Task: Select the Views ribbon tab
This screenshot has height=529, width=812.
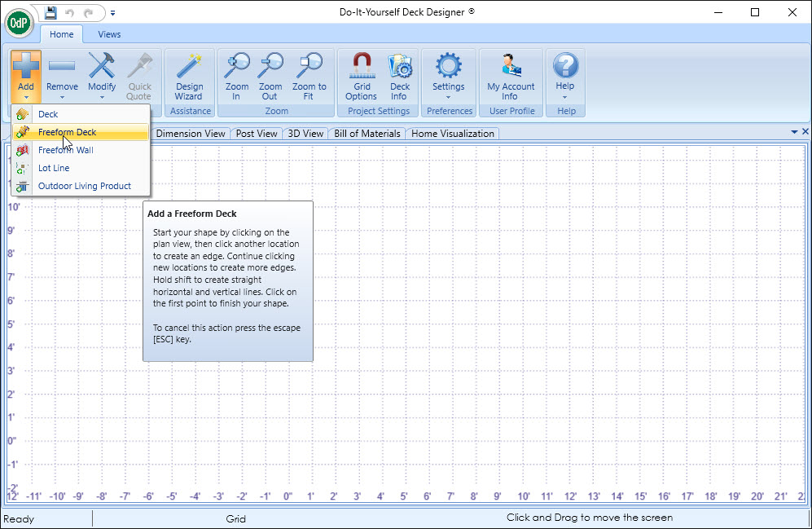Action: click(109, 34)
